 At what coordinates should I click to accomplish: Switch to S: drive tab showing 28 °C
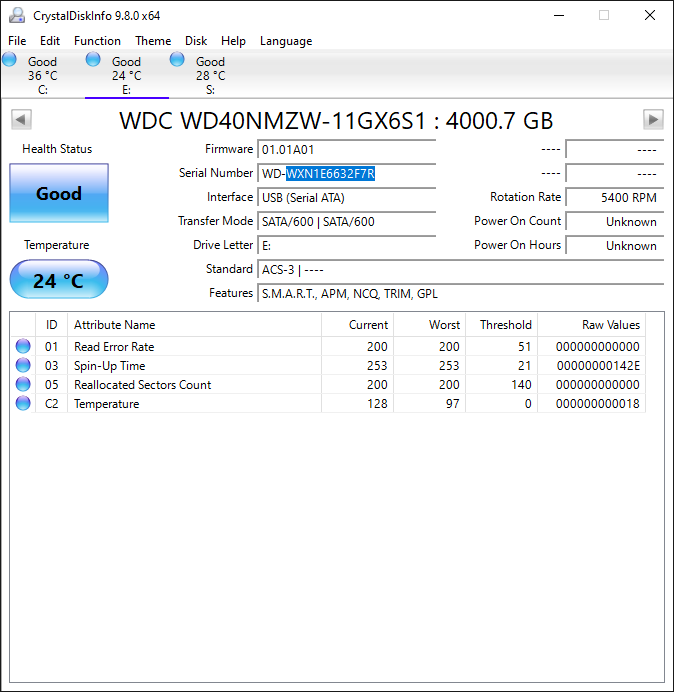pyautogui.click(x=211, y=75)
